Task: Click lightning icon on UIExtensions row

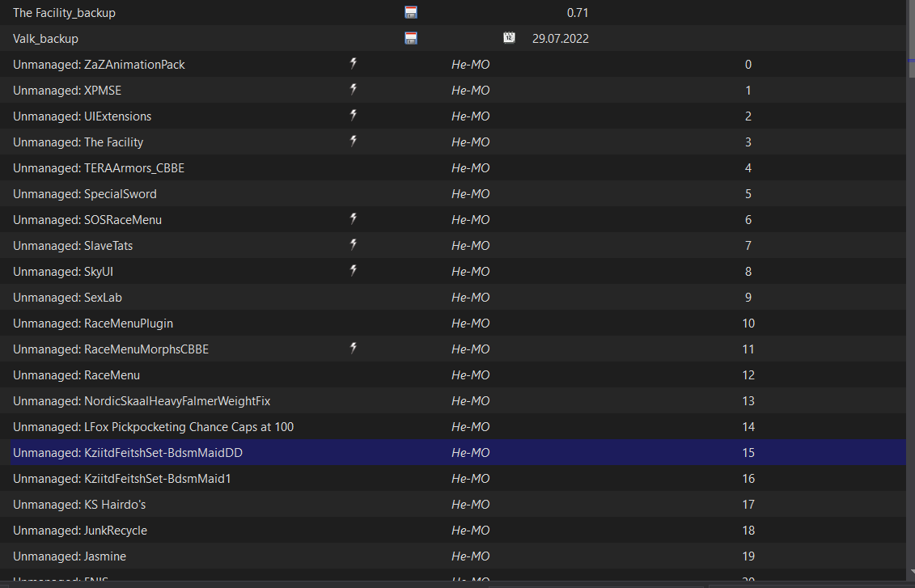Action: coord(353,115)
